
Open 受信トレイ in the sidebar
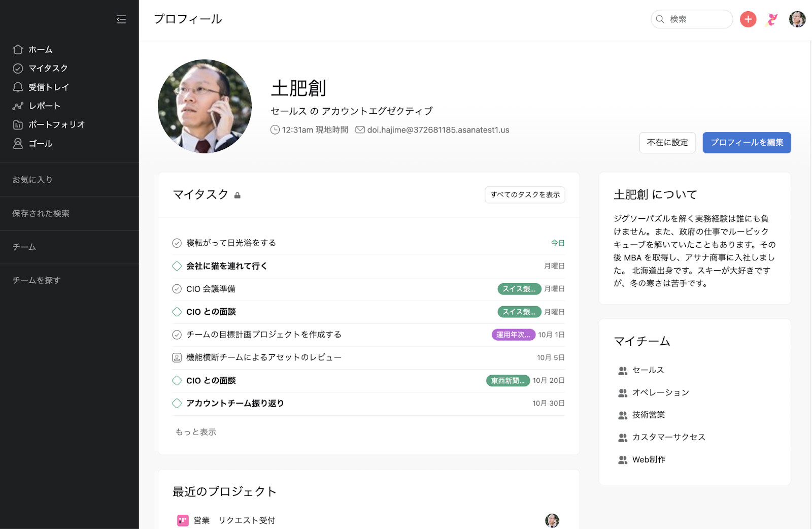click(x=49, y=87)
